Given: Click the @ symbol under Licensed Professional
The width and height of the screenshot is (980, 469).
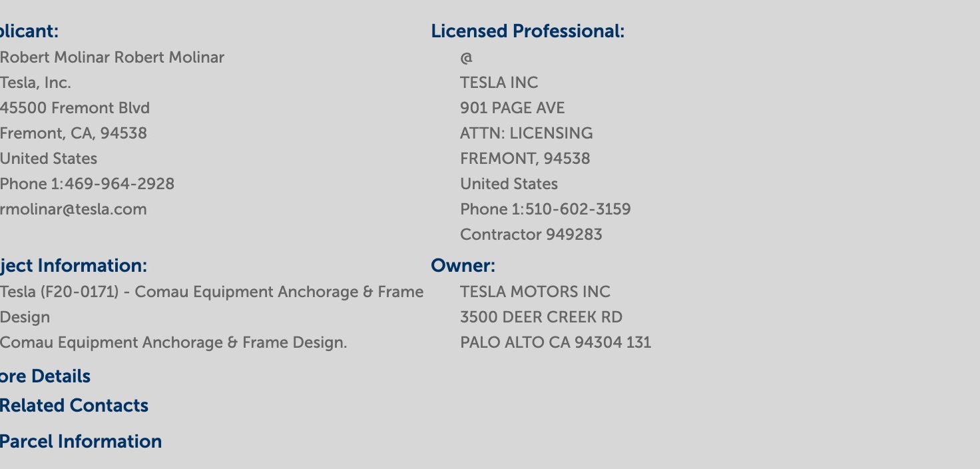Looking at the screenshot, I should (466, 58).
